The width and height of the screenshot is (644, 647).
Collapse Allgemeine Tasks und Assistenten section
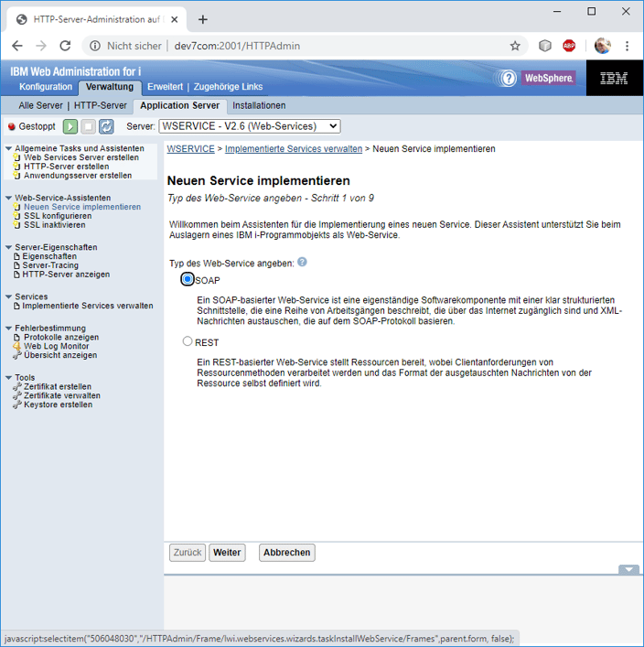[x=8, y=148]
